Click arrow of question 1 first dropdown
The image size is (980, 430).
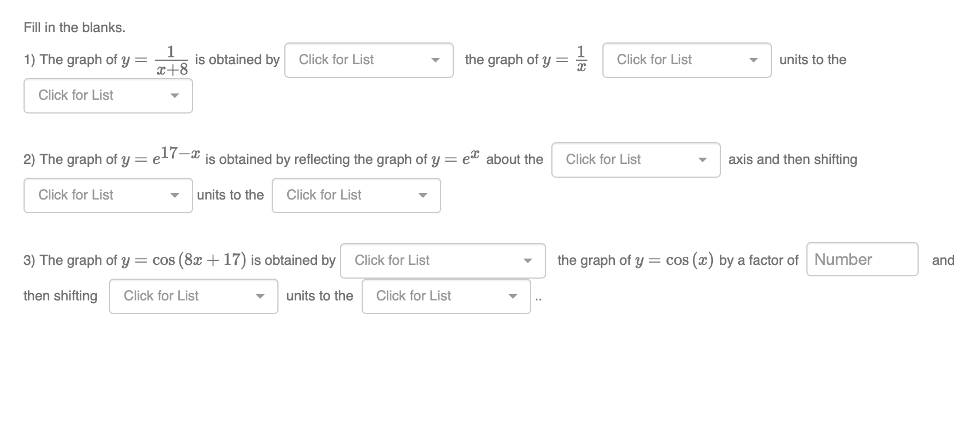[436, 60]
